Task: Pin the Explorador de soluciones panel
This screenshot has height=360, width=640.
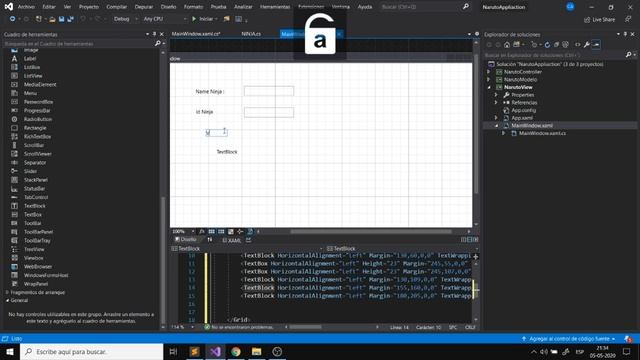Action: tap(625, 34)
